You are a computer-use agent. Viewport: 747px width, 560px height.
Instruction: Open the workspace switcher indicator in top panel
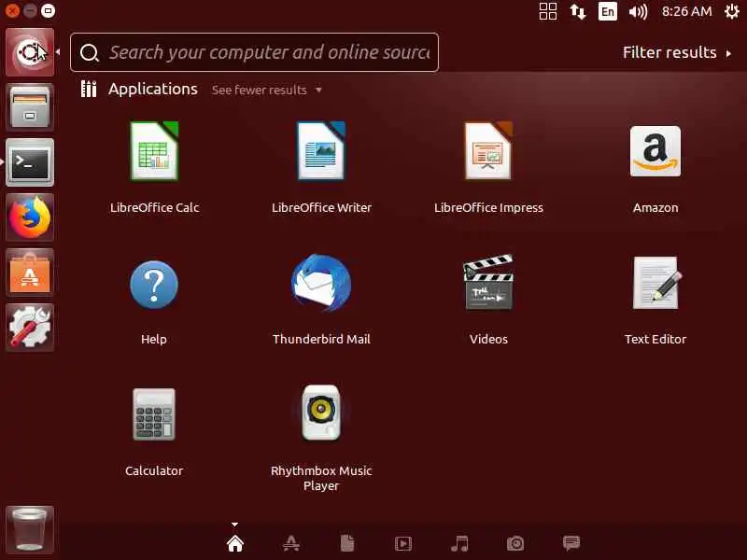point(548,11)
